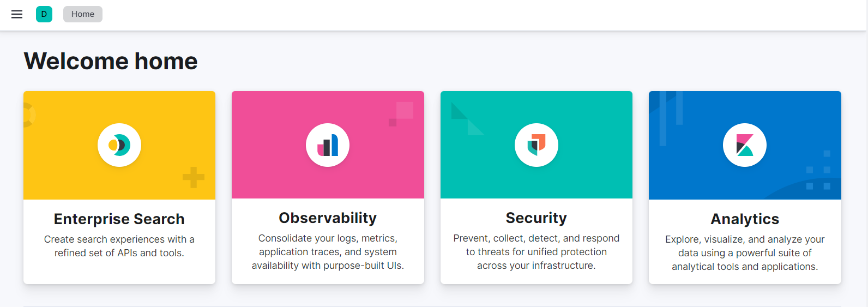Open the Enterprise Search card title
The image size is (868, 307).
(x=119, y=219)
